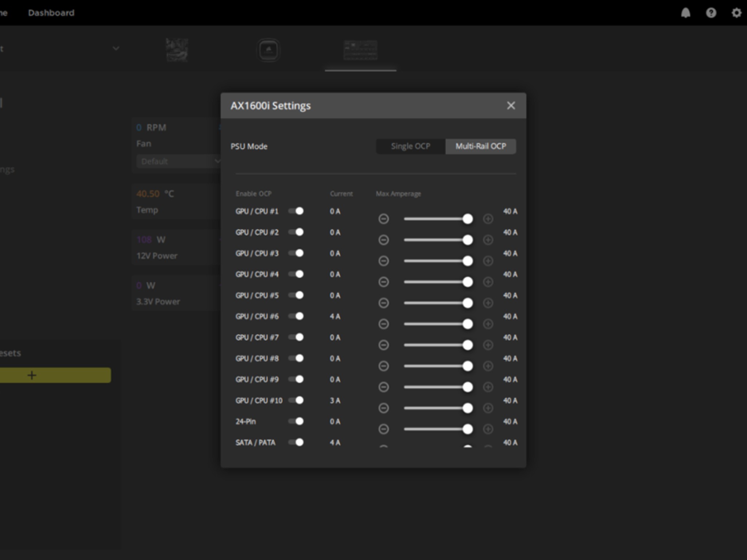Increase max amperage for GPU / CPU #6
This screenshot has height=560, width=747.
coord(488,324)
